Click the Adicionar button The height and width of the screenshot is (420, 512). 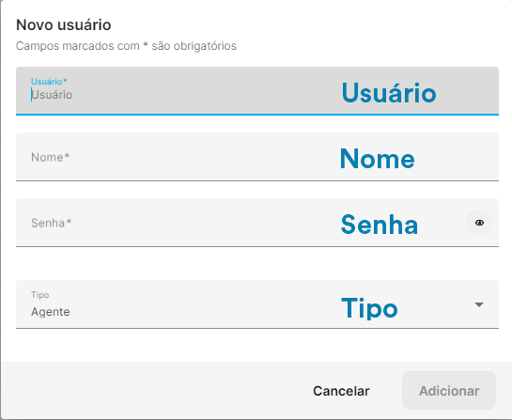[449, 390]
